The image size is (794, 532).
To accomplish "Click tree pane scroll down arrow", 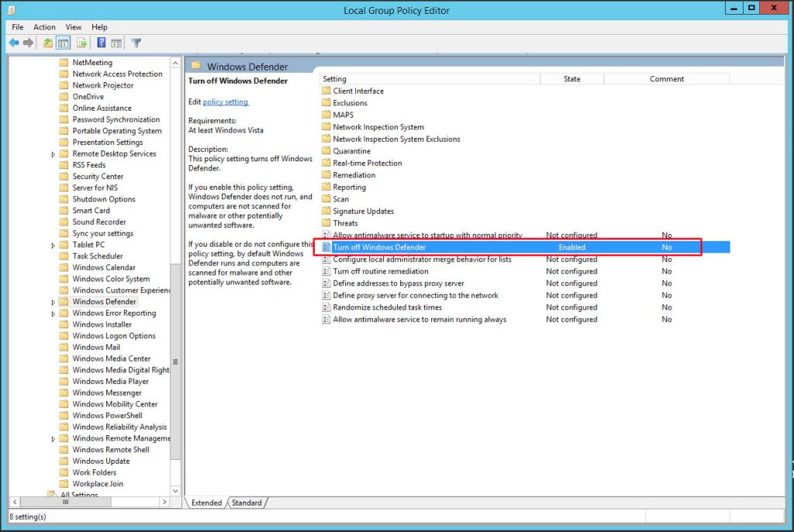I will [175, 490].
